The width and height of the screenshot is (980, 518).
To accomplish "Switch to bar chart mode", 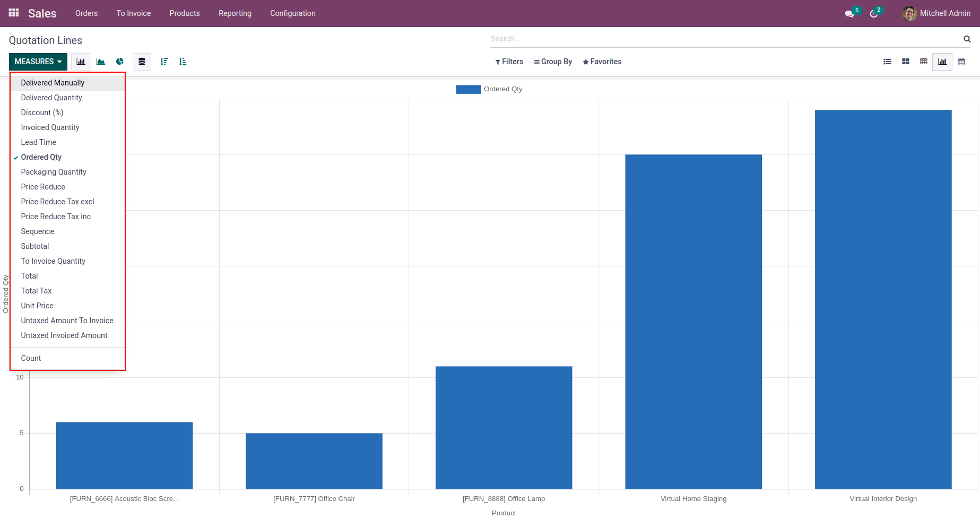I will (x=81, y=62).
